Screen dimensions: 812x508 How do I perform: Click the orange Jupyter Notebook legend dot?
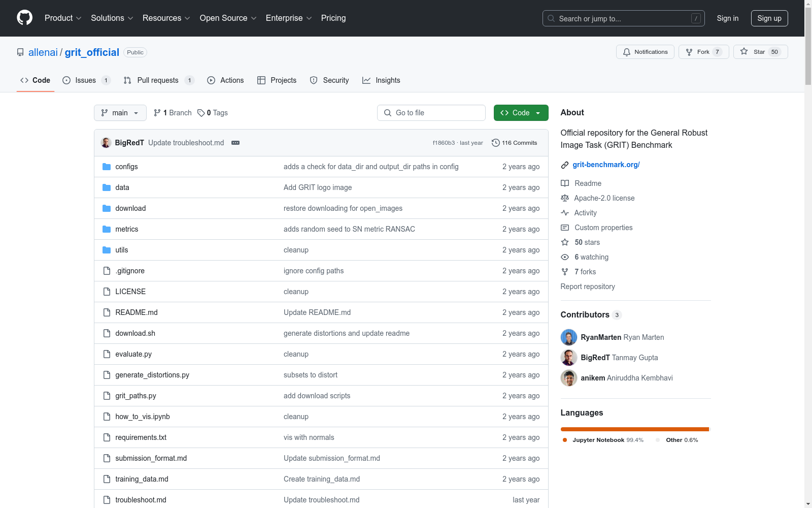pyautogui.click(x=565, y=440)
